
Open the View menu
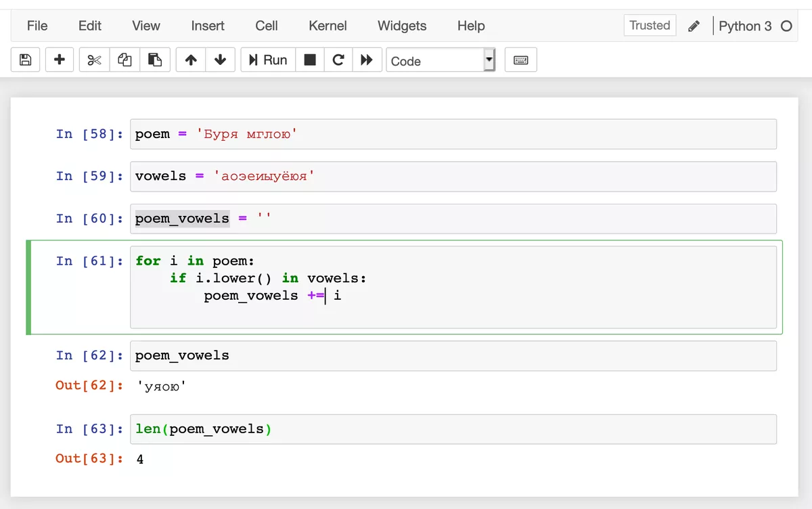pyautogui.click(x=146, y=26)
